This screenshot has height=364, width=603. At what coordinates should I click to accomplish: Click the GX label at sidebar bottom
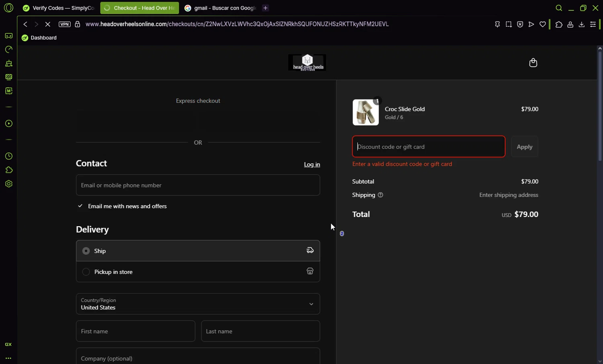coord(8,345)
